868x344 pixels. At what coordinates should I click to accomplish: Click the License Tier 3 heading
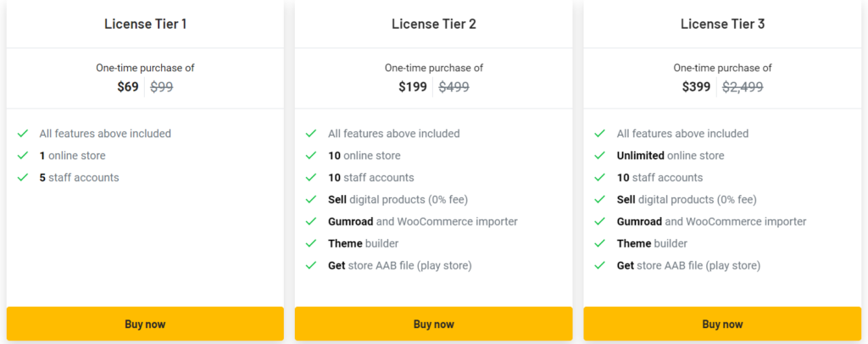point(722,24)
